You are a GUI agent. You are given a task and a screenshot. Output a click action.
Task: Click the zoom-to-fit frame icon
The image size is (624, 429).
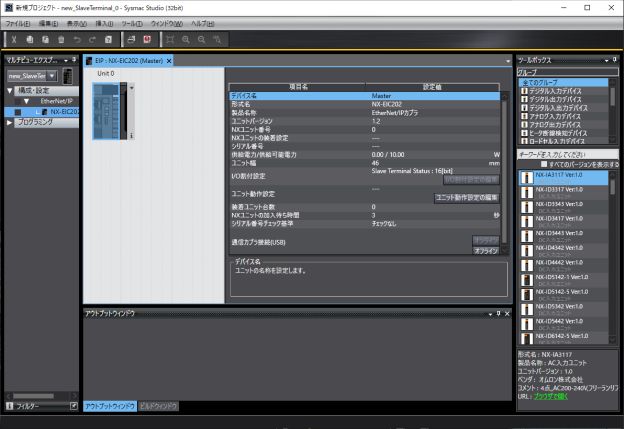click(170, 39)
